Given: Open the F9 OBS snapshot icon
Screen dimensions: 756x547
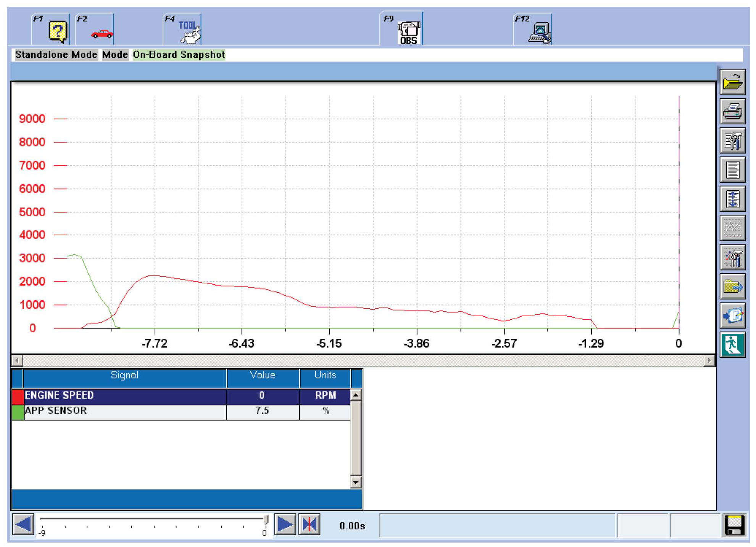Looking at the screenshot, I should point(408,32).
